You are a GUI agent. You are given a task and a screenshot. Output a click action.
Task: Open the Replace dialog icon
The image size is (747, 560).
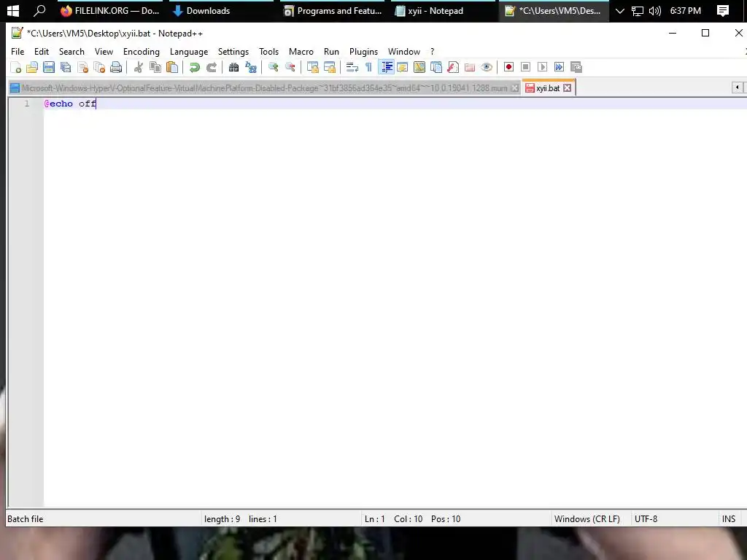251,67
